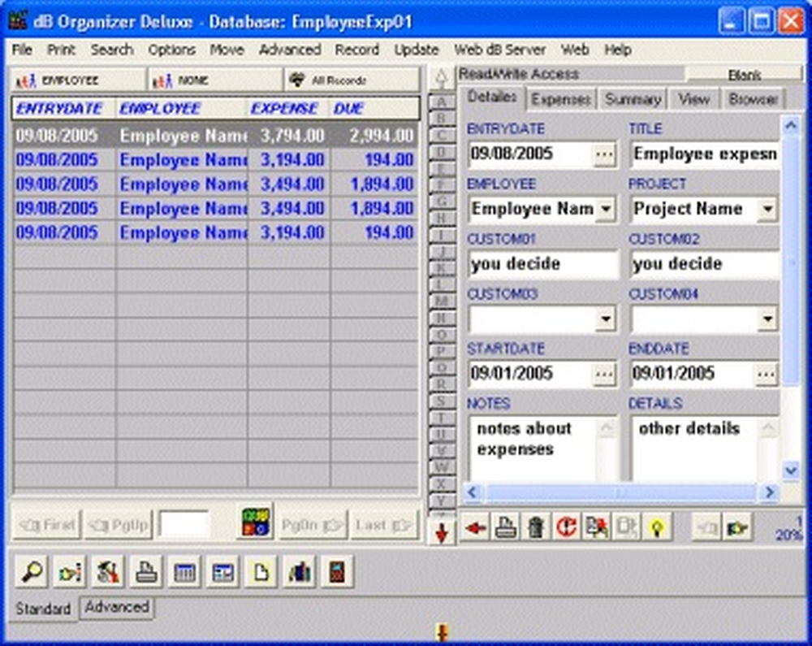Click the Last page button
Viewport: 812px width, 646px height.
pos(384,525)
